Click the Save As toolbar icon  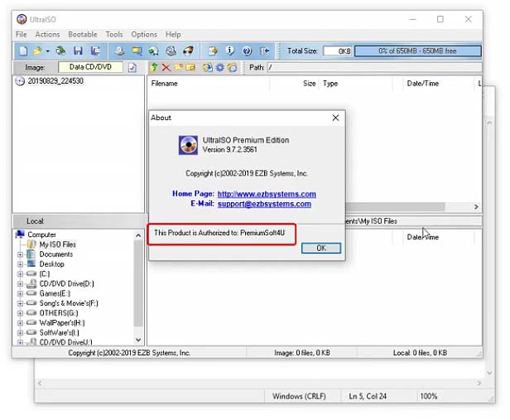tap(95, 51)
